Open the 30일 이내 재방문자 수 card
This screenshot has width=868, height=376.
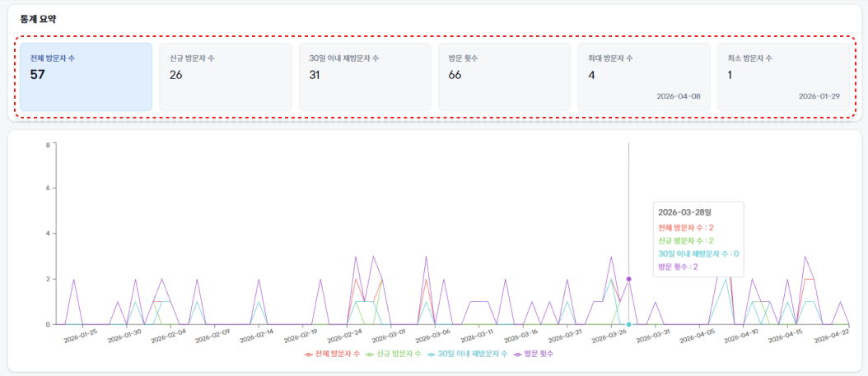(364, 77)
